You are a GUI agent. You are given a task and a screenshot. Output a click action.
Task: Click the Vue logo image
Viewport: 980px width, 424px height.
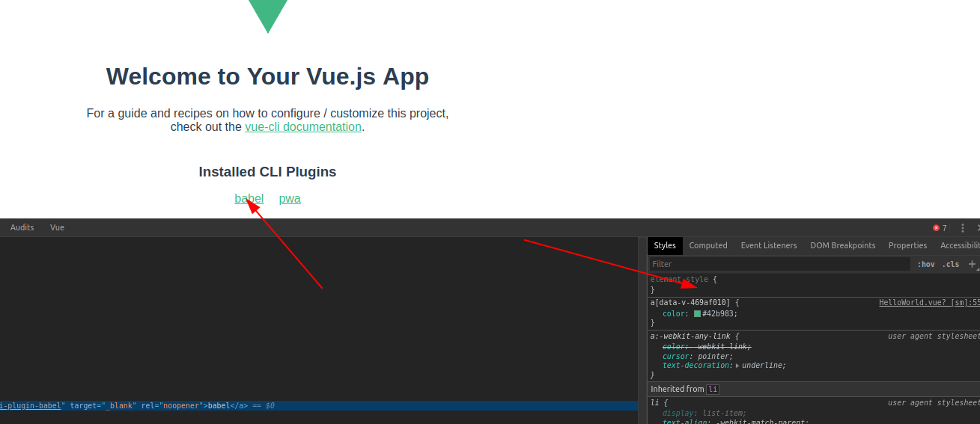click(x=267, y=16)
